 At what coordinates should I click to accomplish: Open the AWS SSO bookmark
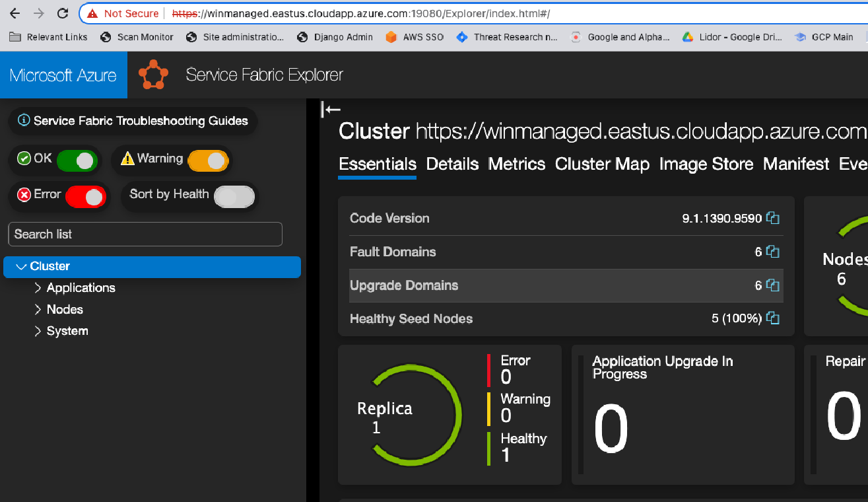click(415, 37)
